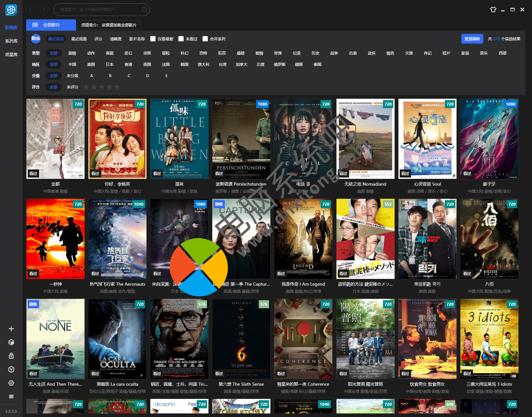Viewport: 532px width, 417px height.
Task: Open the skin theme shirt icon
Action: (x=493, y=9)
